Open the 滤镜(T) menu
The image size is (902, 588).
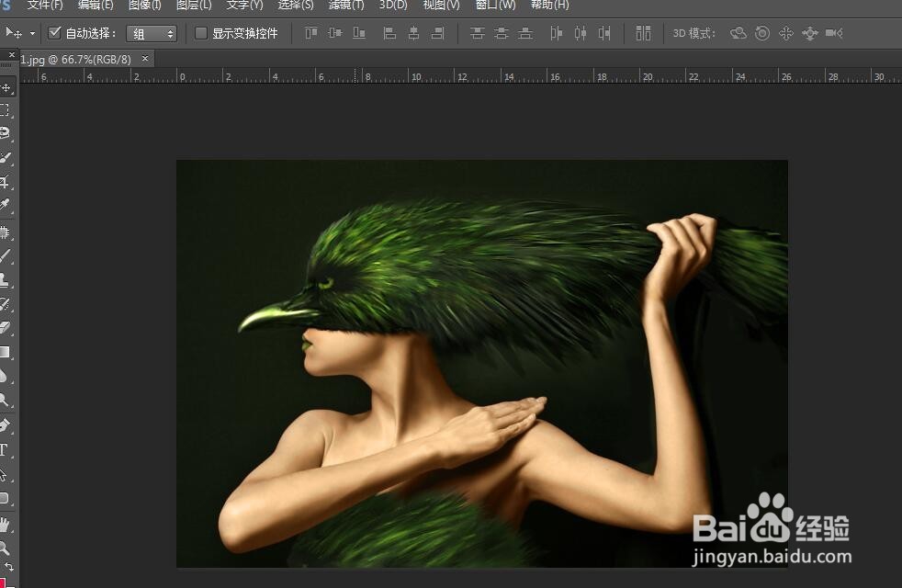coord(346,5)
